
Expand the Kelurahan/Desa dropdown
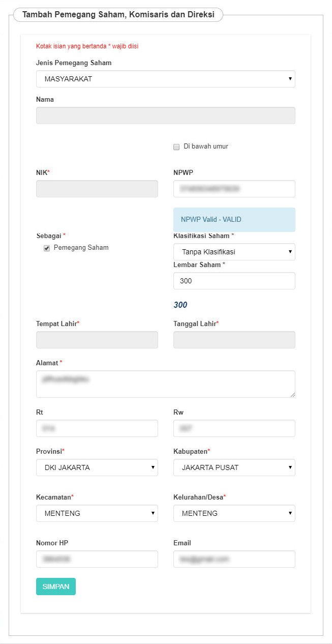pos(234,513)
